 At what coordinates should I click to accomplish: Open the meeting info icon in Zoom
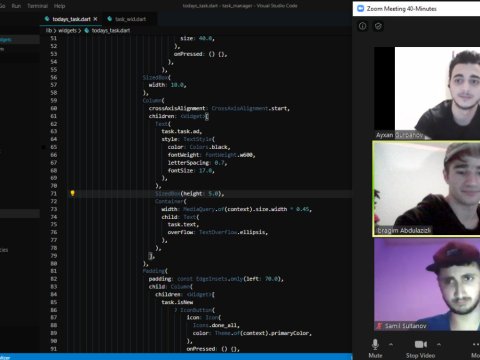(x=363, y=26)
